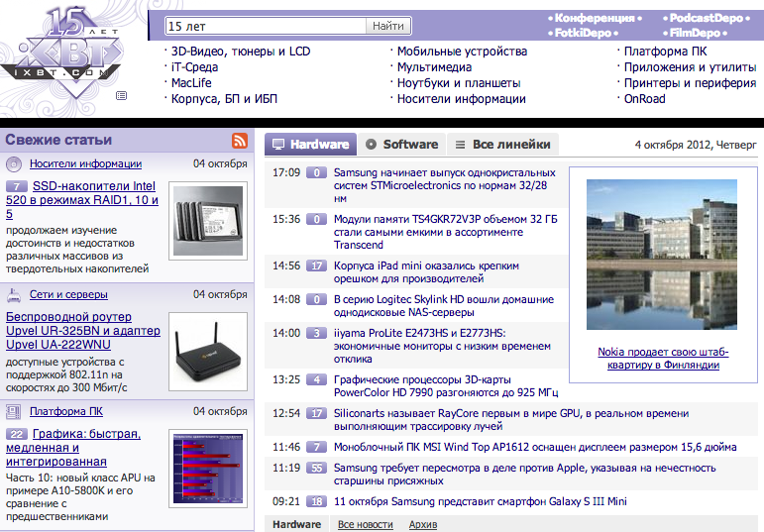The height and width of the screenshot is (532, 764).
Task: Open the Архив link
Action: (423, 525)
